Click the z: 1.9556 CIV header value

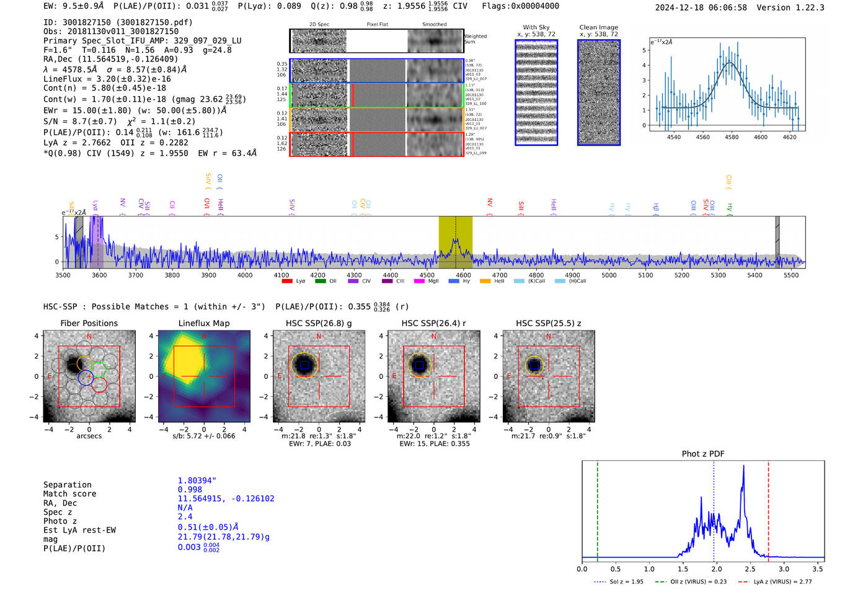click(425, 6)
